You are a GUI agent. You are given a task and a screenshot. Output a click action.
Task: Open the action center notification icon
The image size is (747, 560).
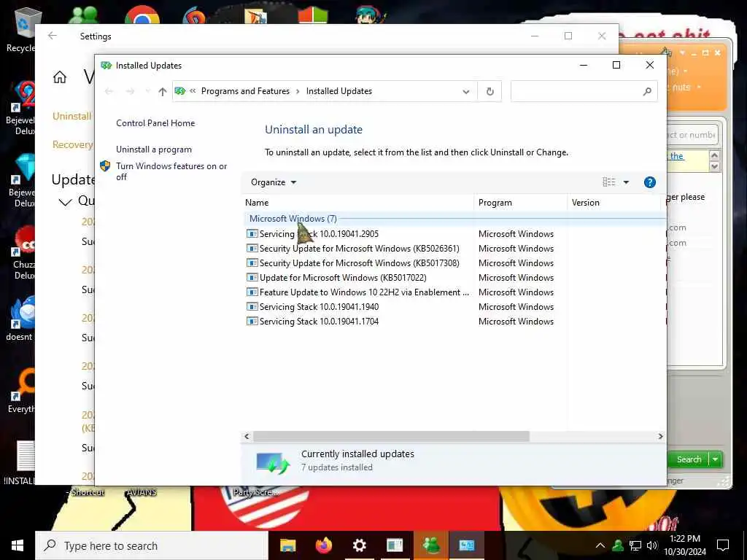point(723,545)
